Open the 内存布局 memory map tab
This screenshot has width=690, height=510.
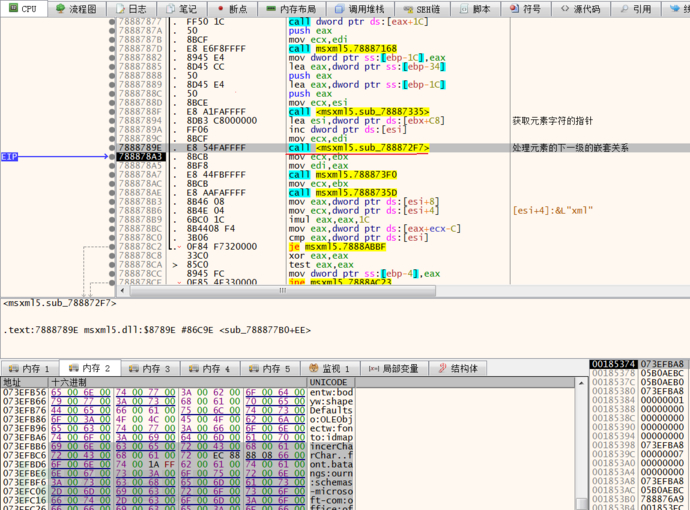point(290,9)
